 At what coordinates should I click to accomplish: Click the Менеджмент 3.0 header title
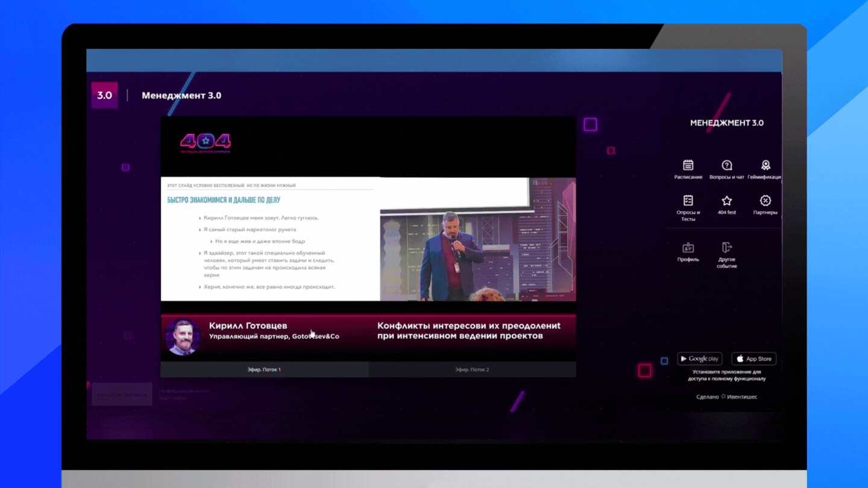181,95
